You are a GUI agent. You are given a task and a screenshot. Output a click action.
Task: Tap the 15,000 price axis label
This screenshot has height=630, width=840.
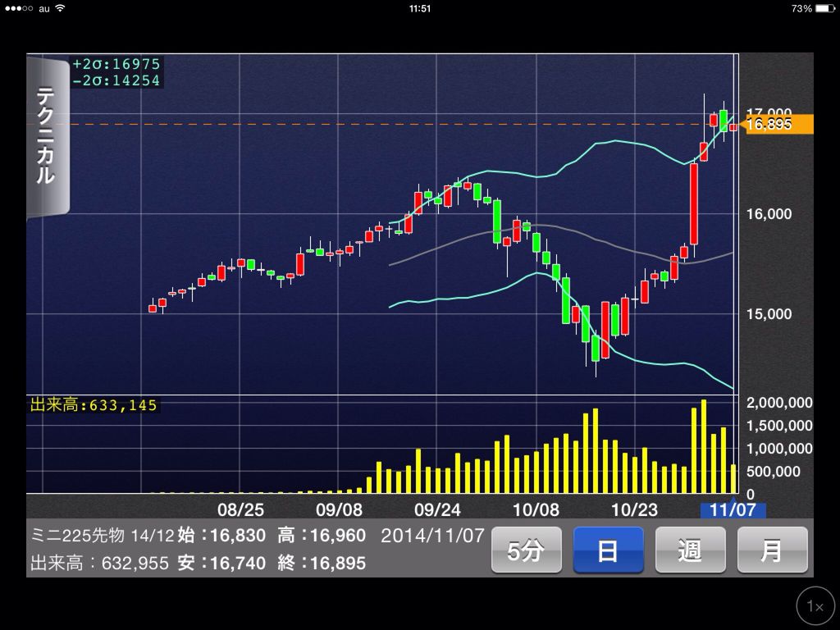(x=769, y=314)
